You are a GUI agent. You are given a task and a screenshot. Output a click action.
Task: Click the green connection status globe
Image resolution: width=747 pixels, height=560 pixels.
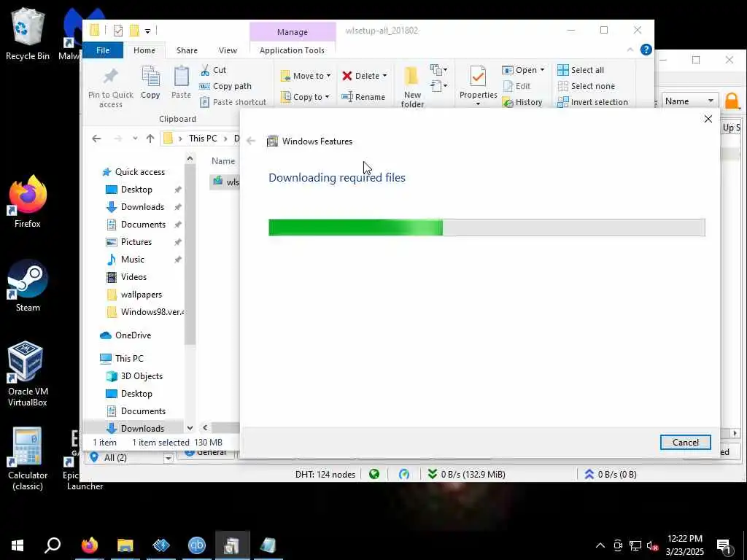[x=374, y=474]
